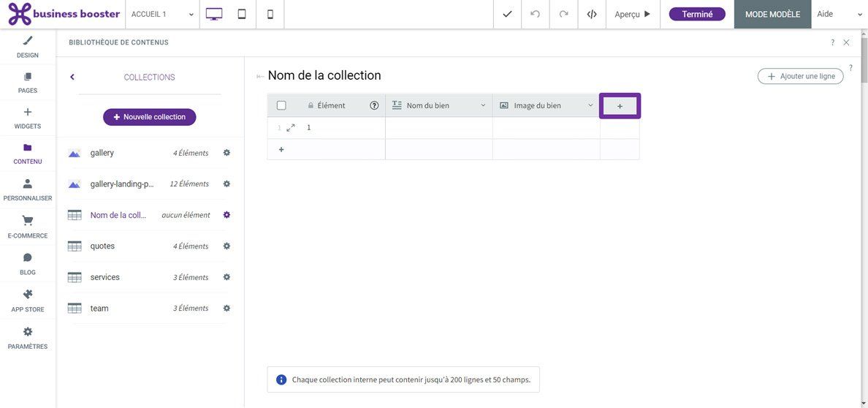Click the Nom de la collection title

324,75
